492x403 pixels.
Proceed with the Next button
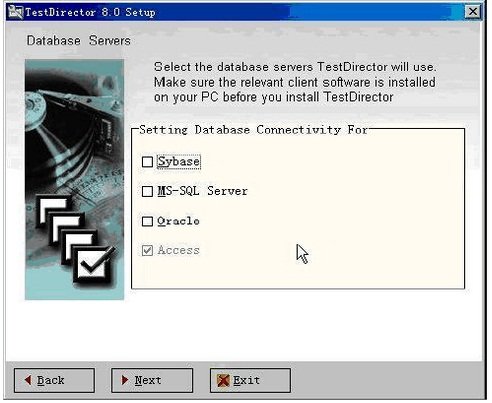[152, 380]
